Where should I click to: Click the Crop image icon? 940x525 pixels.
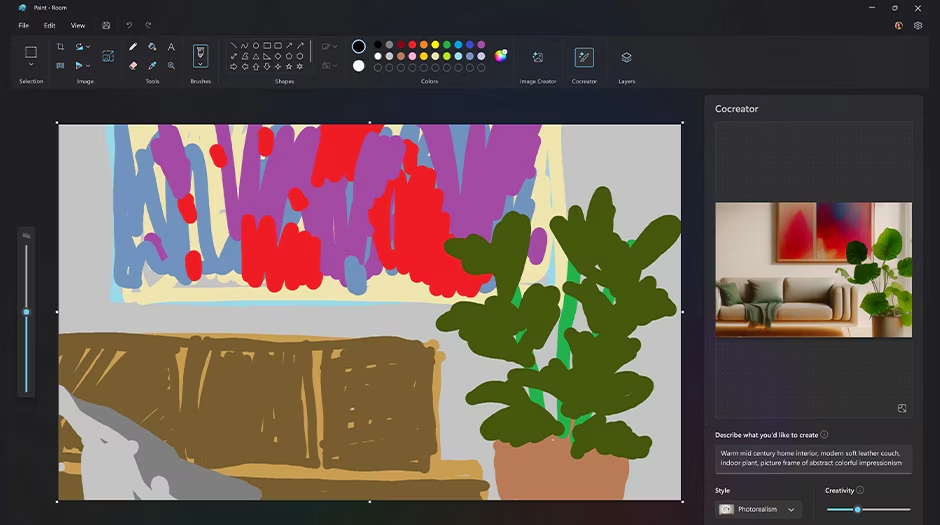coord(60,47)
